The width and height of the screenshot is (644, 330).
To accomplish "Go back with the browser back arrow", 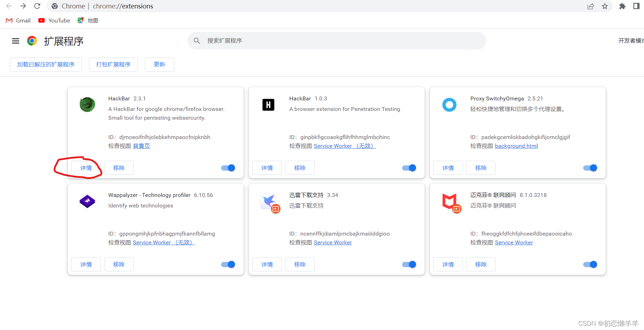I will 9,6.
